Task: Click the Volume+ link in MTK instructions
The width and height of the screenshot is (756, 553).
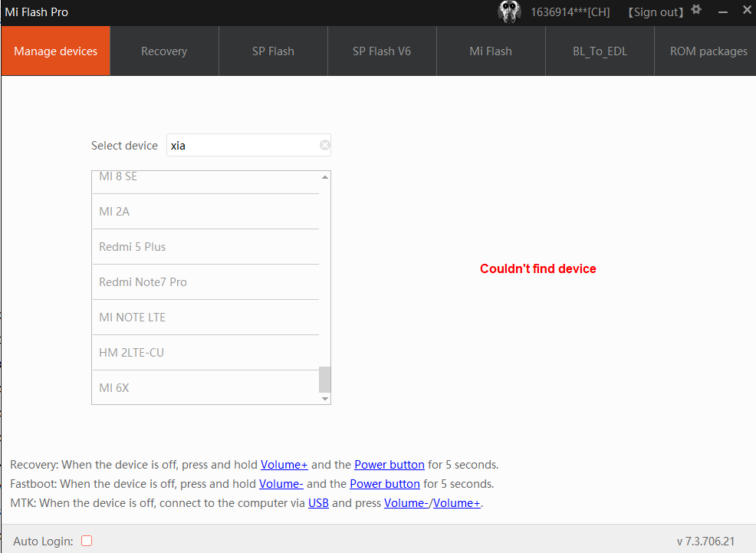Action: (x=456, y=503)
